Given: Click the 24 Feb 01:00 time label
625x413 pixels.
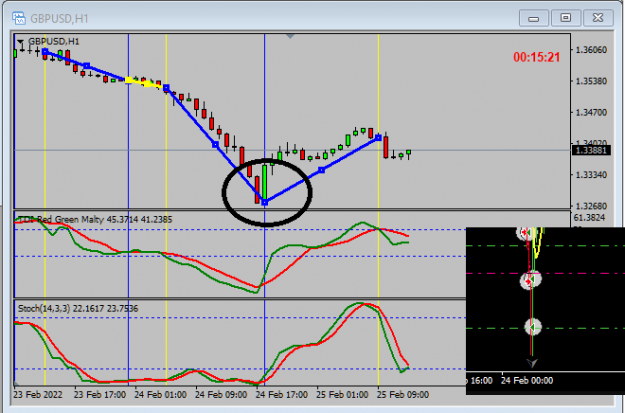Looking at the screenshot, I should coord(160,395).
